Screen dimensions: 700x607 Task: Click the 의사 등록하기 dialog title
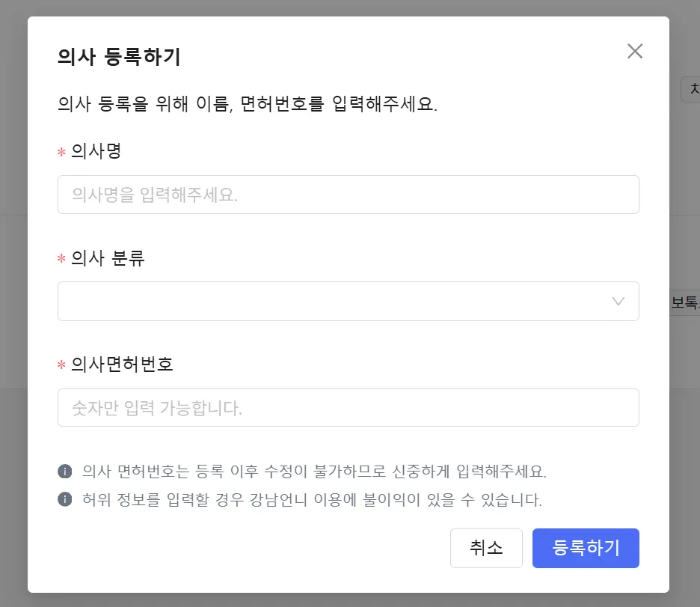point(119,57)
